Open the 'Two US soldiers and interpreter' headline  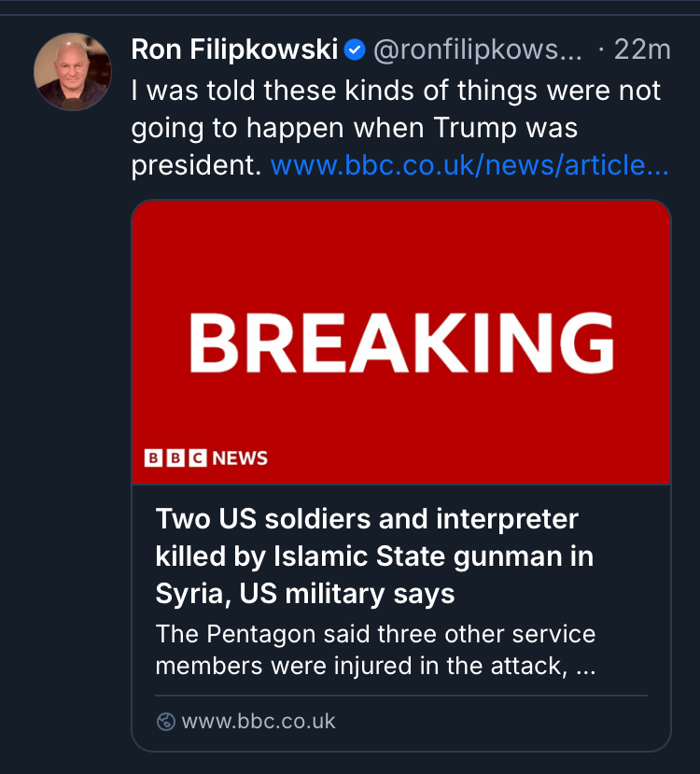[367, 519]
